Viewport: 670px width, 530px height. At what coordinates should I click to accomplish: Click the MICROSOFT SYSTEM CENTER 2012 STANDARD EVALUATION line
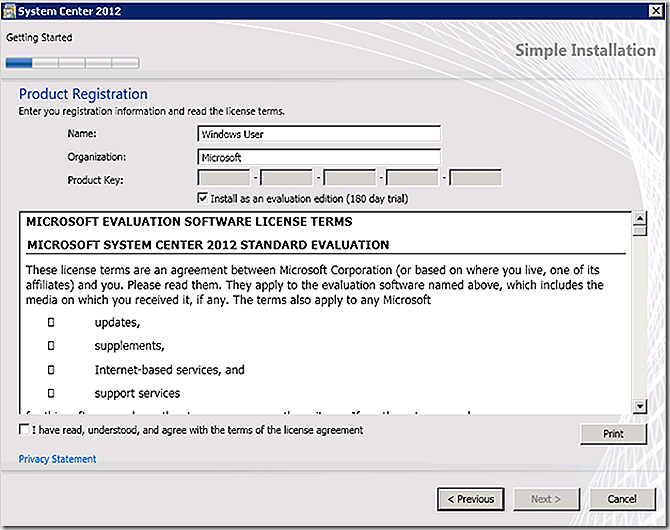(208, 244)
